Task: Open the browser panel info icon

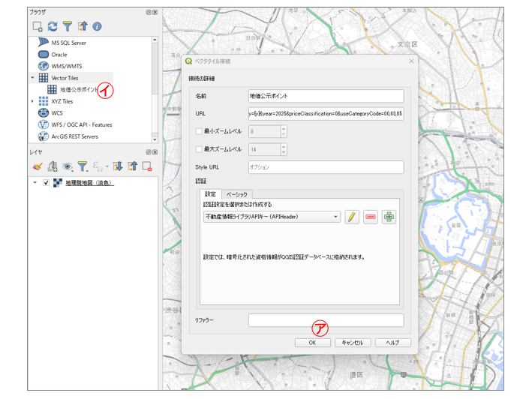Action: point(97,26)
